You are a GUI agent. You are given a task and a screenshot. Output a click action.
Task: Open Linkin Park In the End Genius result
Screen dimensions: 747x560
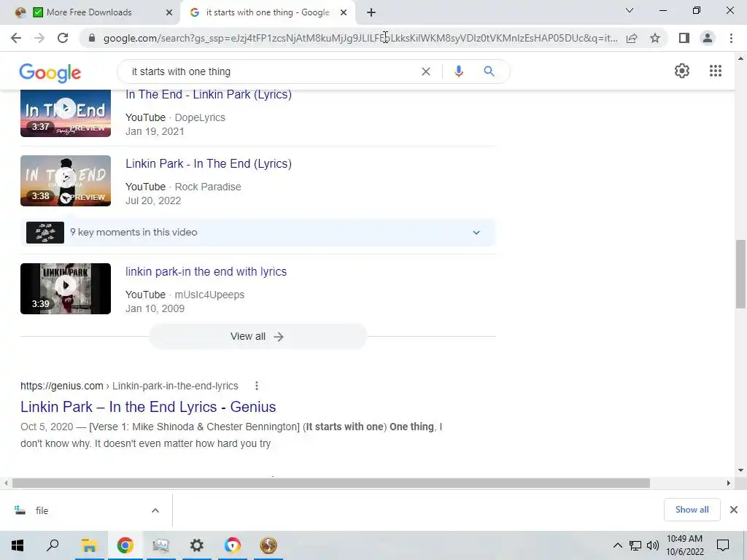(148, 407)
